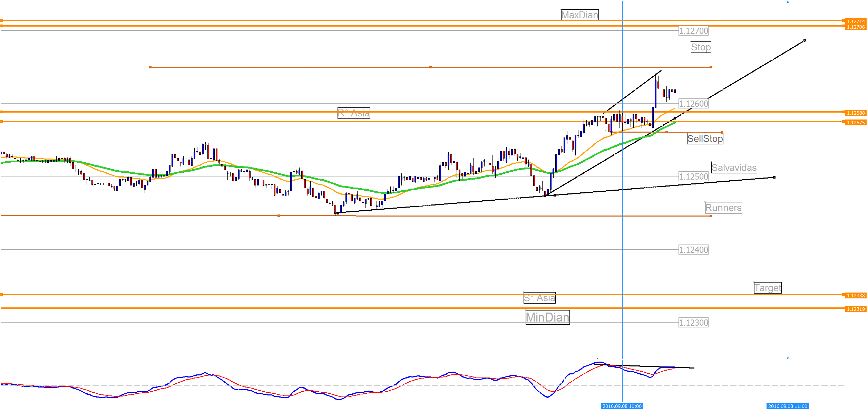868x411 pixels.
Task: Select the 1.12588 orange price tag
Action: click(x=856, y=113)
